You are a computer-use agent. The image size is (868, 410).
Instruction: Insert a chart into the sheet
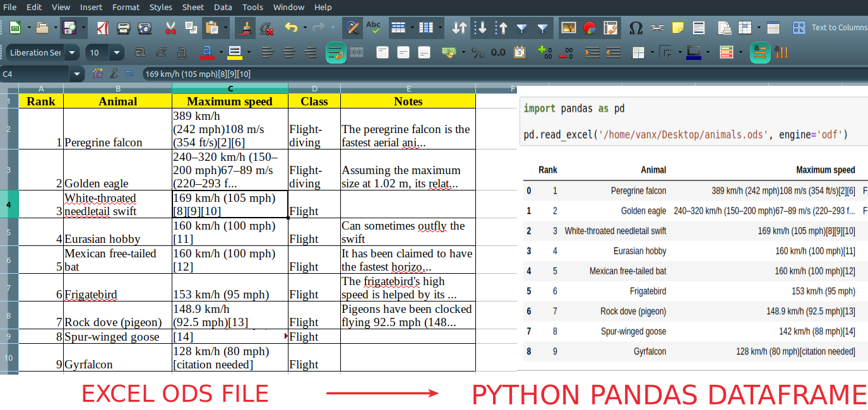click(x=588, y=28)
